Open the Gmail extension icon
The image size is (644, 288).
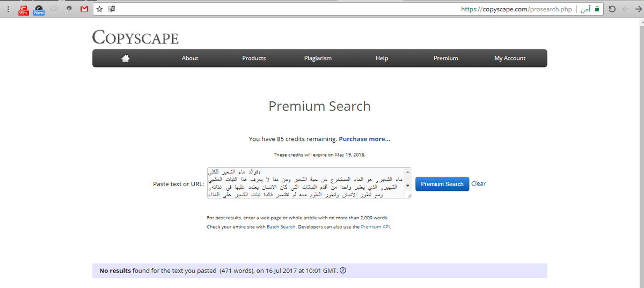[x=84, y=9]
